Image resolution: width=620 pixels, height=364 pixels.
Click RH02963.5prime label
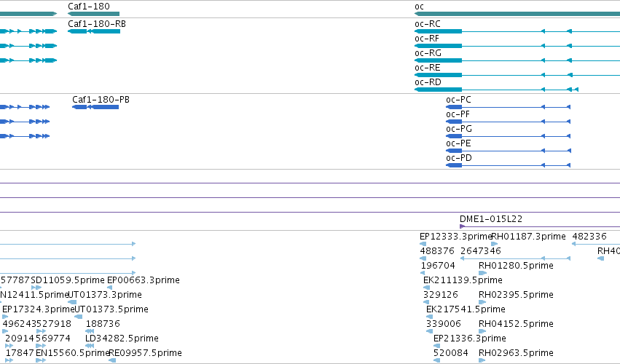point(516,353)
